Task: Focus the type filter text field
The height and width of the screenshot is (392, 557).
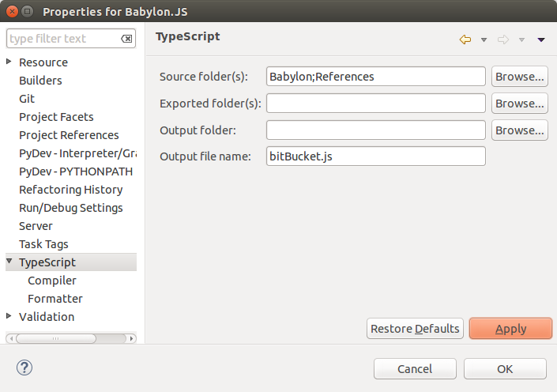Action: click(x=71, y=39)
